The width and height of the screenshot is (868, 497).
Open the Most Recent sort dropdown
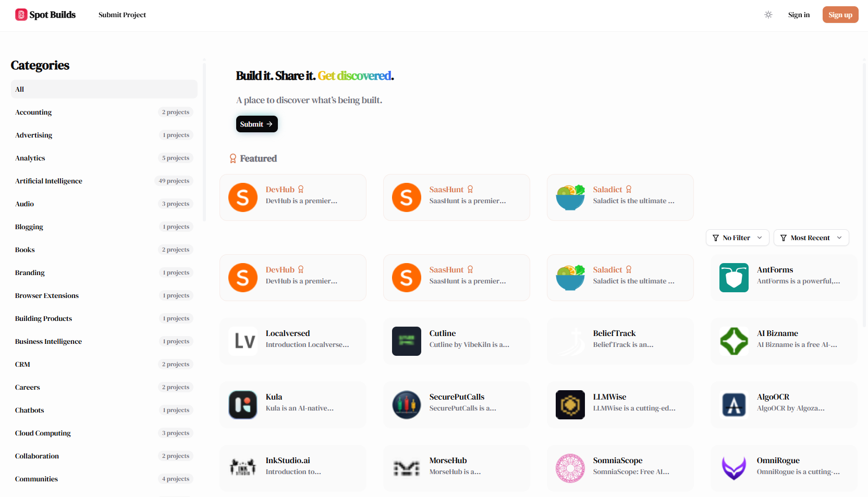tap(811, 238)
